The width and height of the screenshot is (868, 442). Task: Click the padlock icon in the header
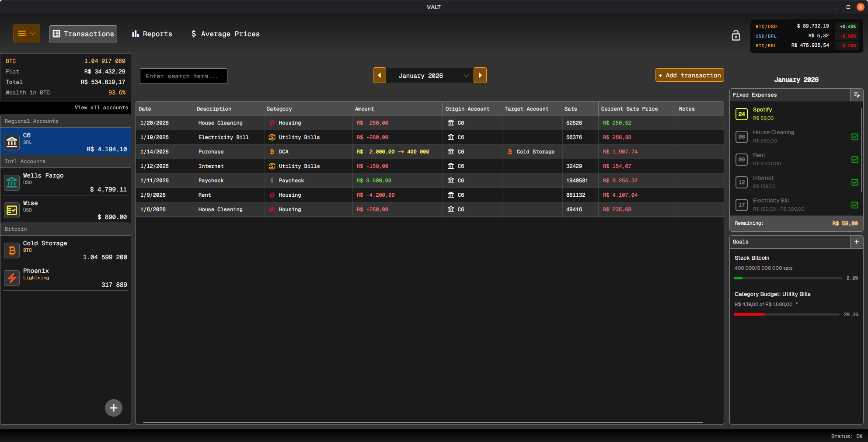click(x=736, y=35)
